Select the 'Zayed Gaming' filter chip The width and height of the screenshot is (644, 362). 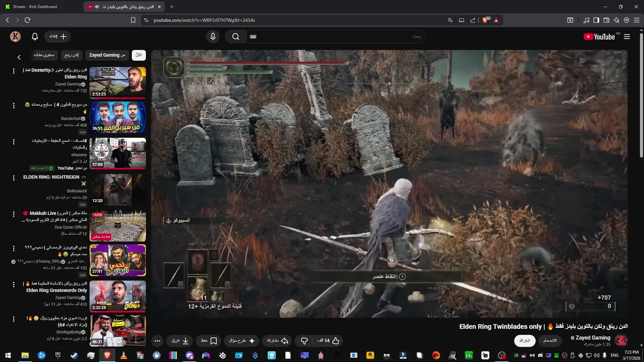(x=107, y=55)
